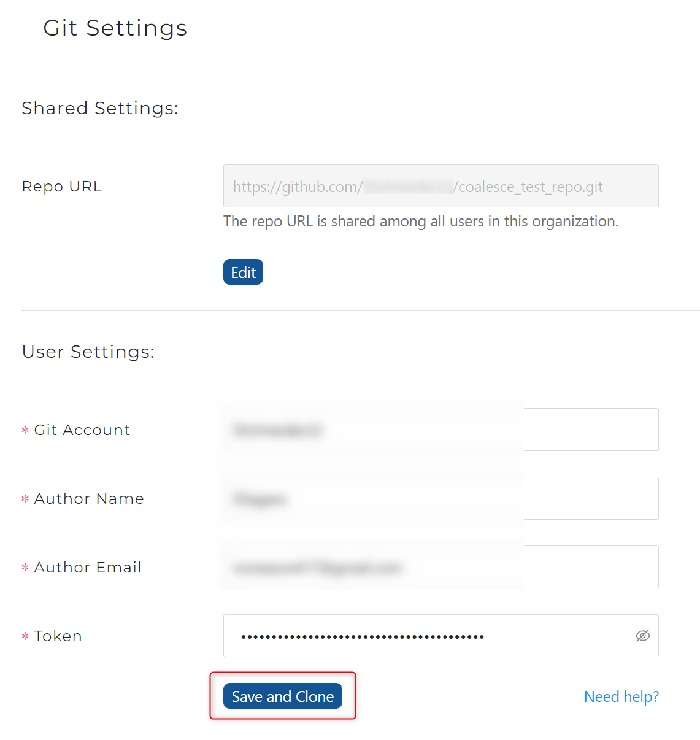
Task: Focus the Repo URL field
Action: [440, 186]
